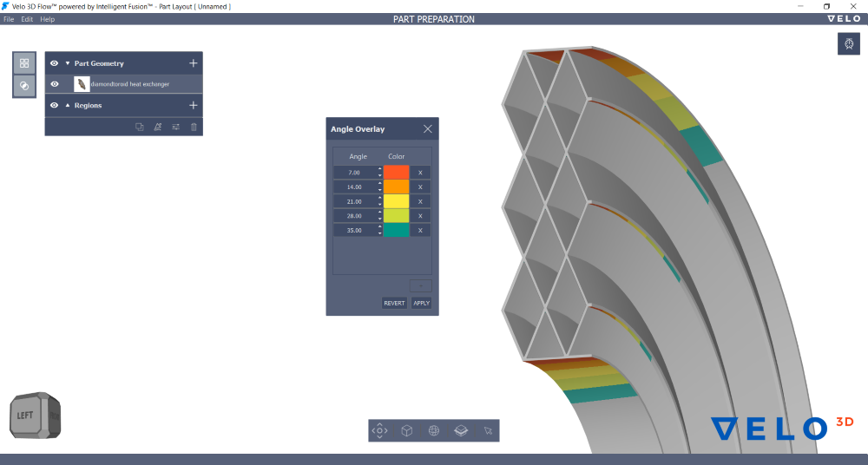Click the REVERT button

click(394, 304)
